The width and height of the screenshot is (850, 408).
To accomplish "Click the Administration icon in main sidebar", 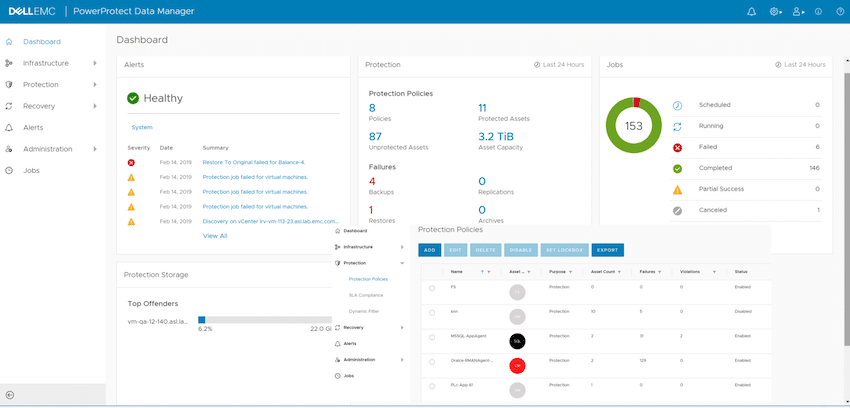I will 9,149.
